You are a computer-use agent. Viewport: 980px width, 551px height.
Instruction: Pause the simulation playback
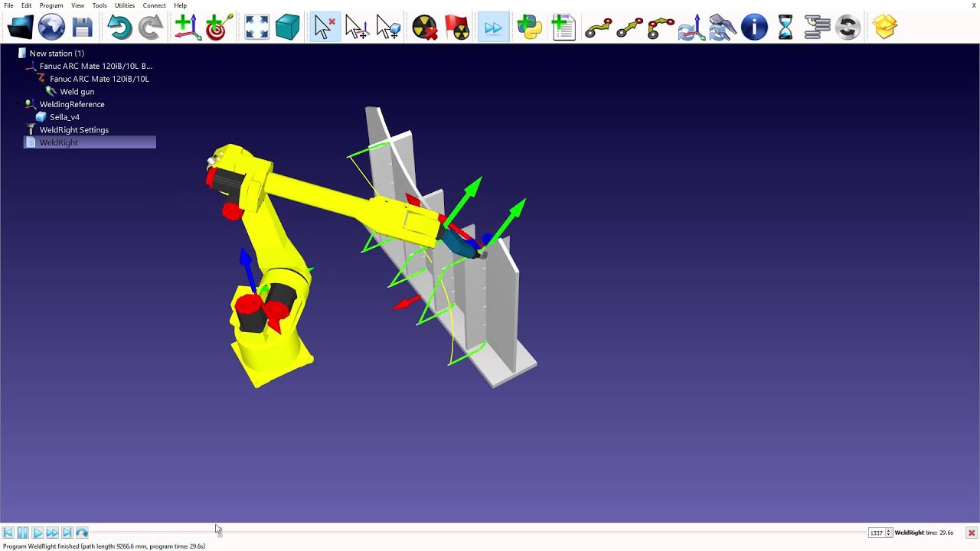point(22,533)
